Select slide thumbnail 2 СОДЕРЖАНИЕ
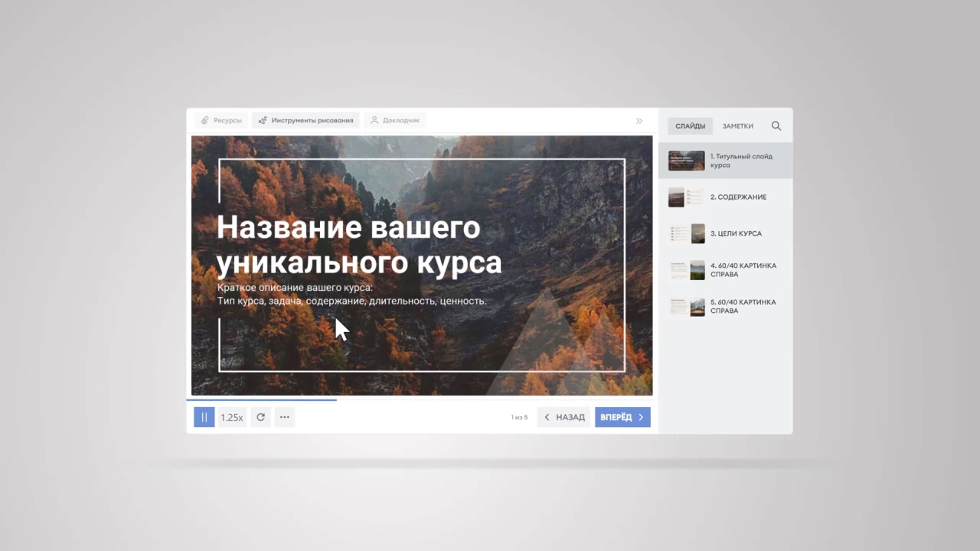The image size is (980, 551). pos(687,197)
